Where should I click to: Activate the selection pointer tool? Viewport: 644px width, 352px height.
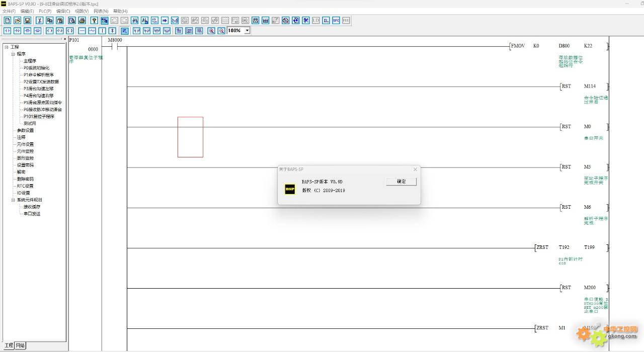pos(124,31)
